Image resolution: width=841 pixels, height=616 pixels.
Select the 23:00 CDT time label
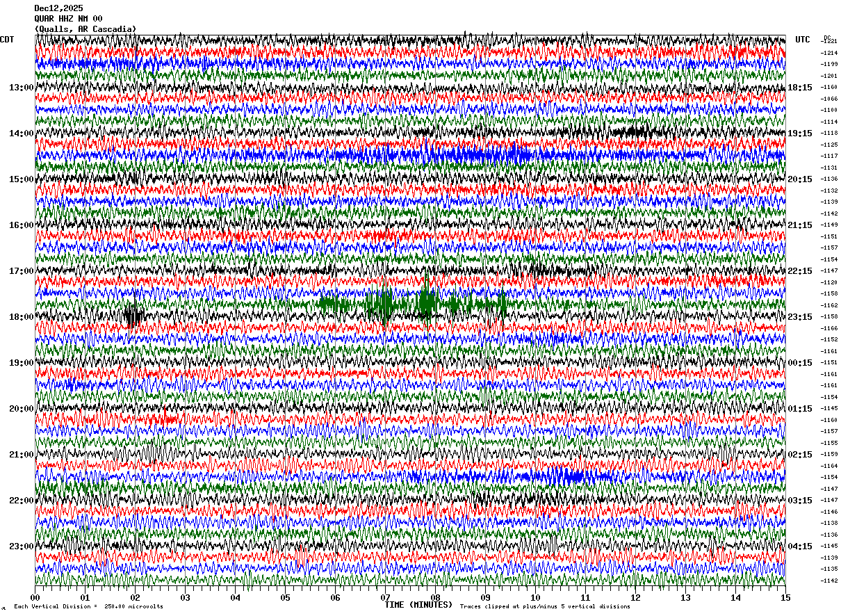pos(21,546)
